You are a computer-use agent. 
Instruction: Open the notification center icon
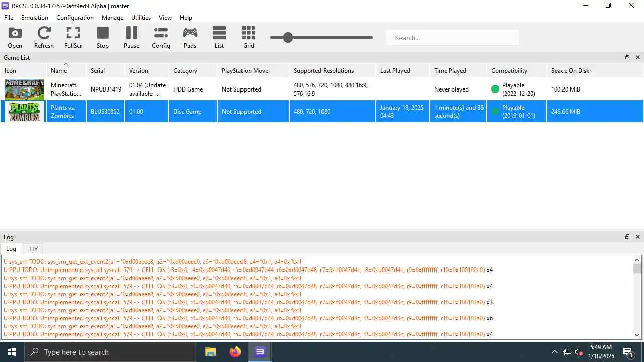click(x=628, y=352)
